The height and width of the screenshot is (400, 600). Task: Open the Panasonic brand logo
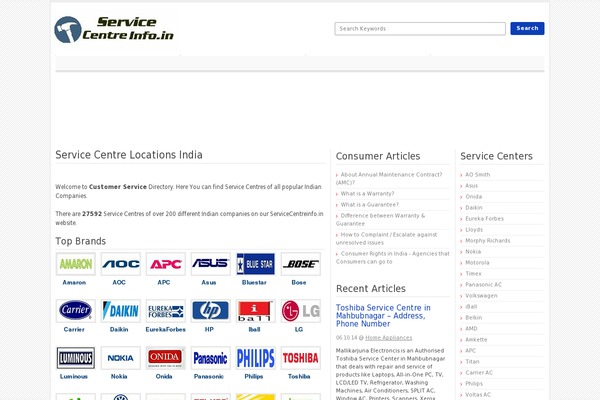click(210, 358)
